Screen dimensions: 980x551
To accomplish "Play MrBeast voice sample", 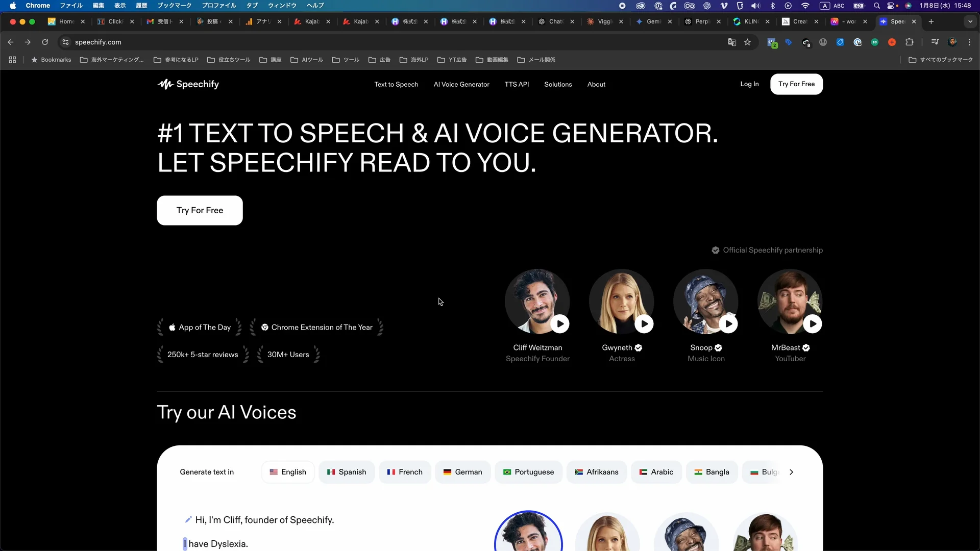I will click(x=813, y=324).
